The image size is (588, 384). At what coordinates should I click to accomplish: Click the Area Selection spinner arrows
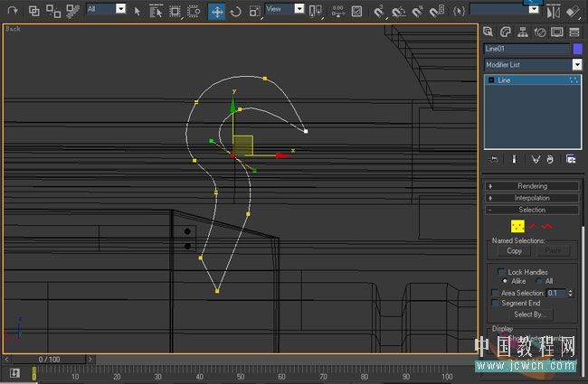571,293
